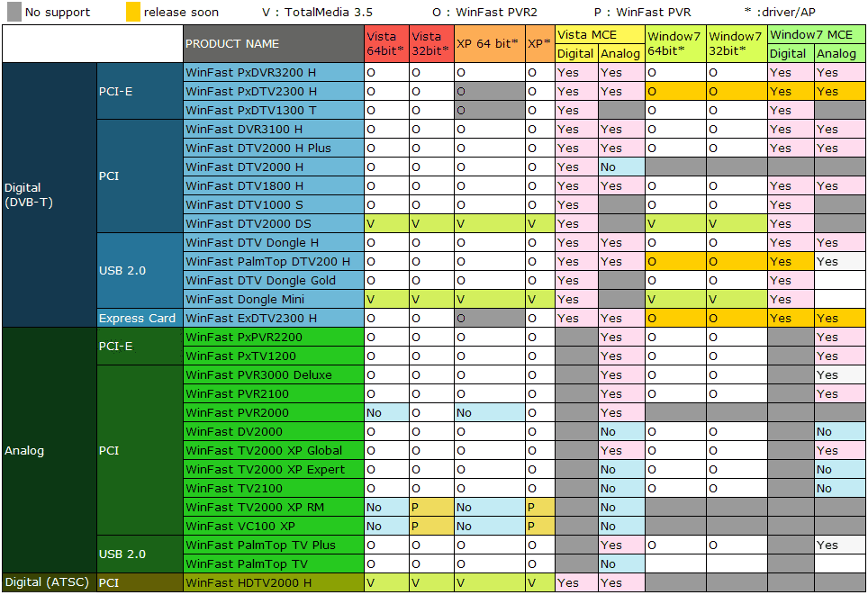The image size is (868, 613).
Task: Click the P cell in WinFast VC100 XP Vista 32bit column
Action: 431,527
